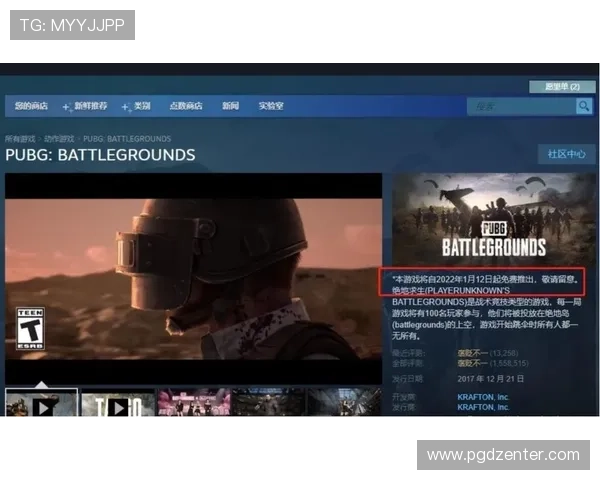View all reviews 褒贬不一 (1,558,515)
The height and width of the screenshot is (480, 600).
pos(493,363)
